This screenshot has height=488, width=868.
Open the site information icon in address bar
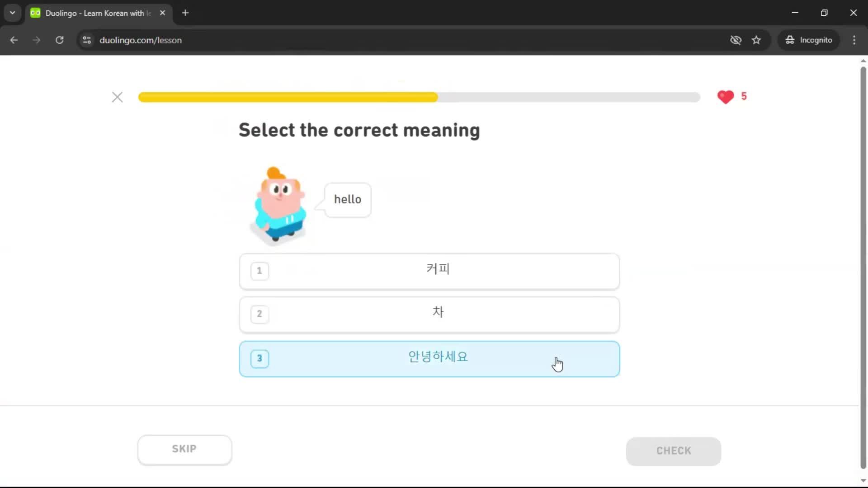tap(86, 40)
